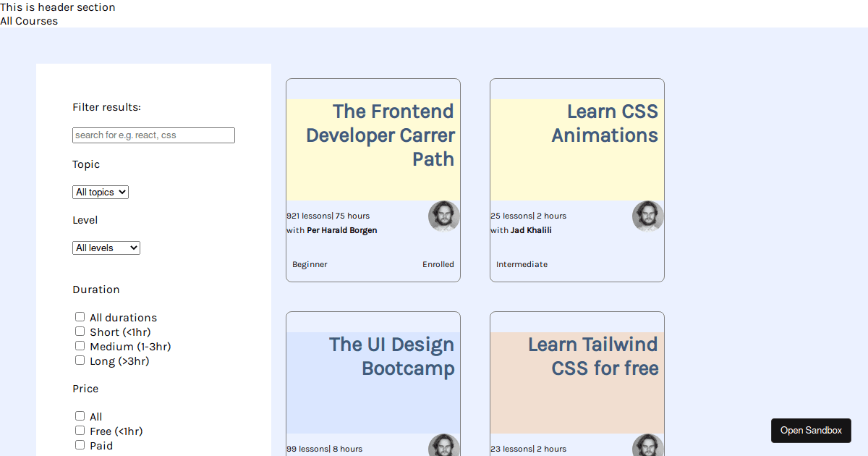Click Per Harald Borgen's avatar photo
The image size is (868, 456).
444,216
